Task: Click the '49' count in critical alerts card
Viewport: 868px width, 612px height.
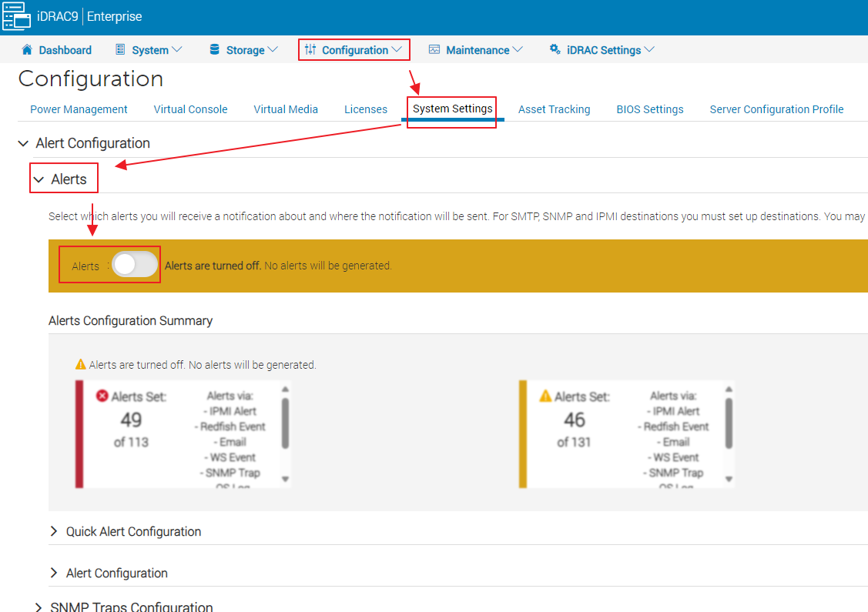Action: (131, 420)
